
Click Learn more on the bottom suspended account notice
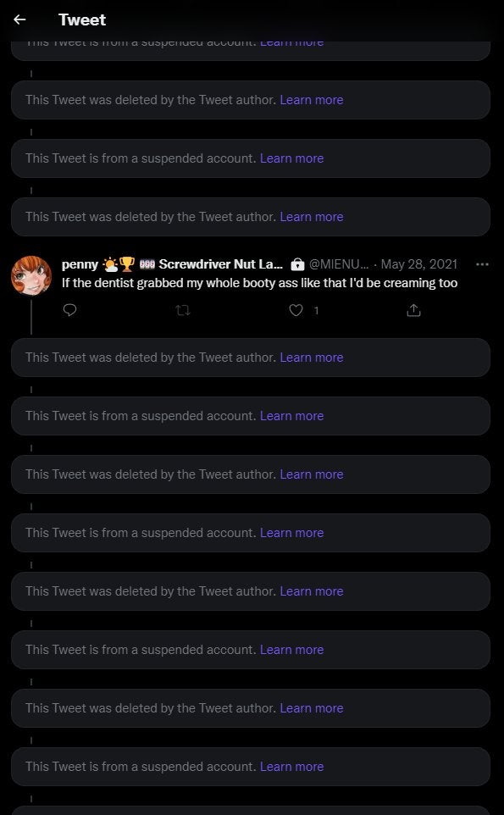click(291, 766)
